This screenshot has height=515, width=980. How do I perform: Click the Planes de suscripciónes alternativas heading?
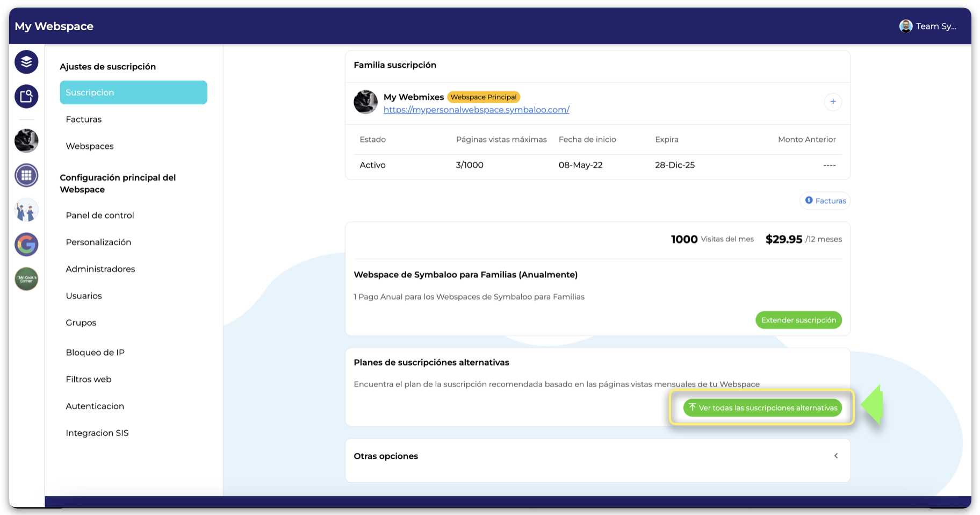431,362
